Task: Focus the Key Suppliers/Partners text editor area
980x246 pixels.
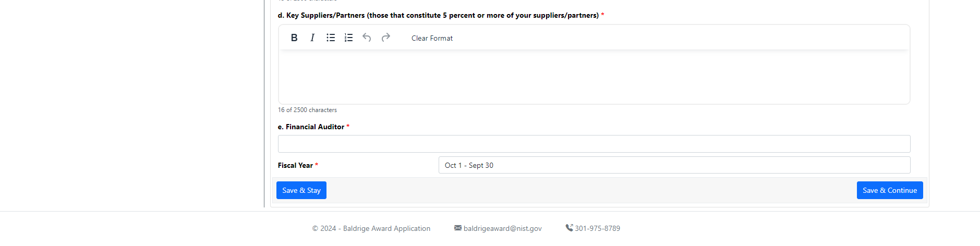Action: (594, 77)
